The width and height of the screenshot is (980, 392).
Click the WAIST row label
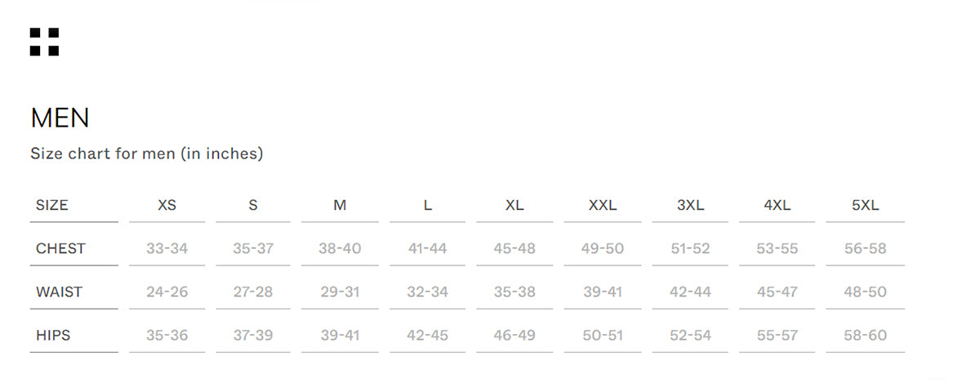59,292
